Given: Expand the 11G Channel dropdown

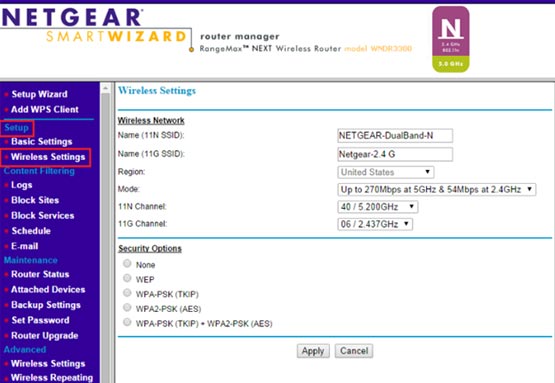Looking at the screenshot, I should coord(375,224).
